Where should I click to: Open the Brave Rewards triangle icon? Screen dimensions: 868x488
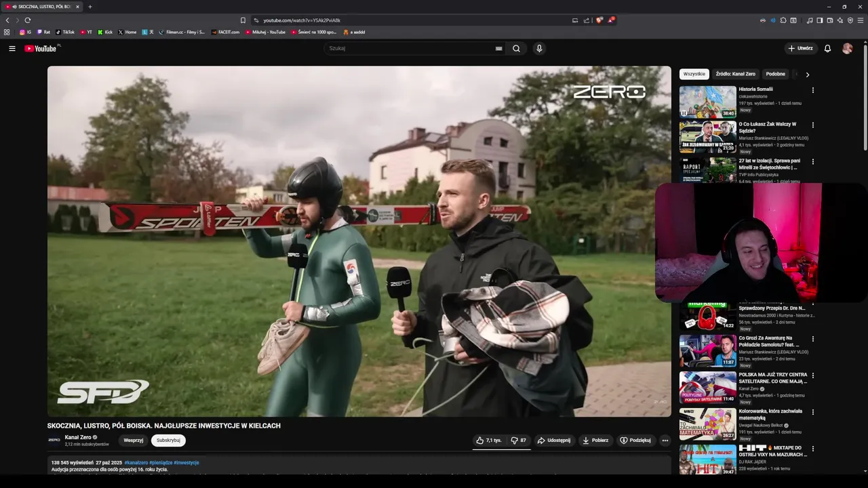[610, 20]
